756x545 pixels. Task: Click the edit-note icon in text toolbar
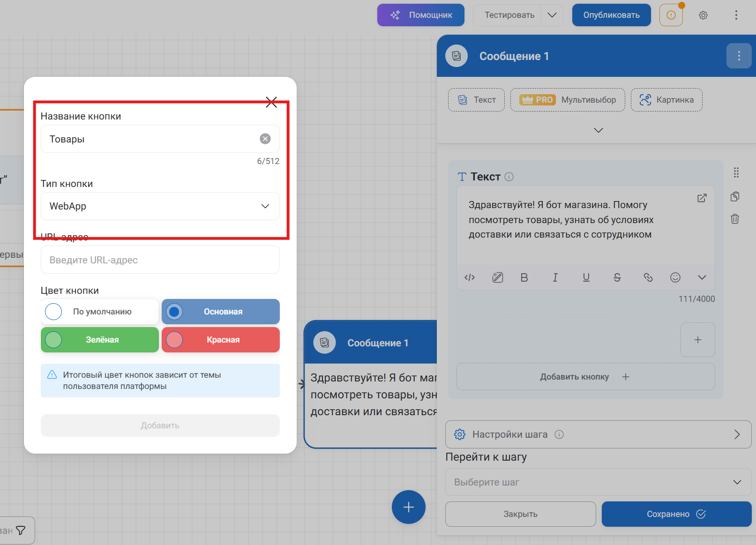(x=497, y=277)
